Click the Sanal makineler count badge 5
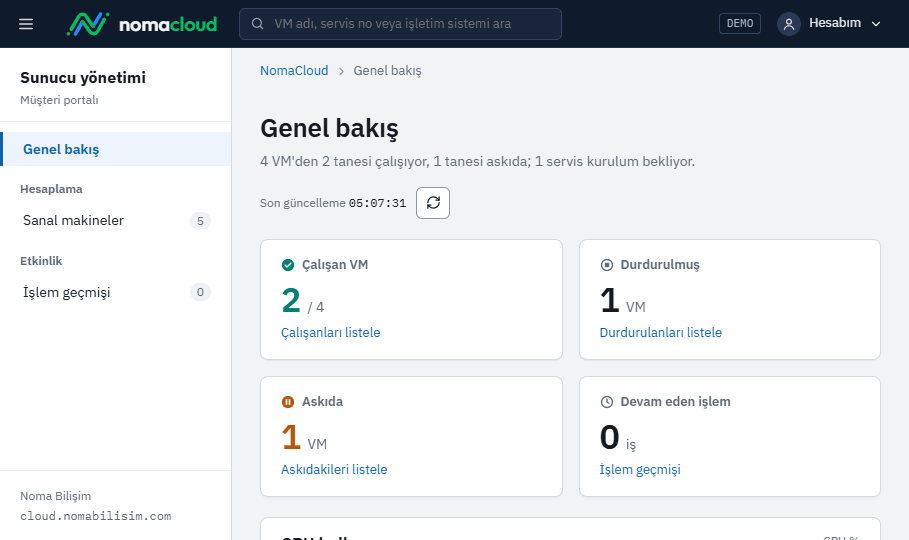Image resolution: width=909 pixels, height=540 pixels. pos(200,221)
